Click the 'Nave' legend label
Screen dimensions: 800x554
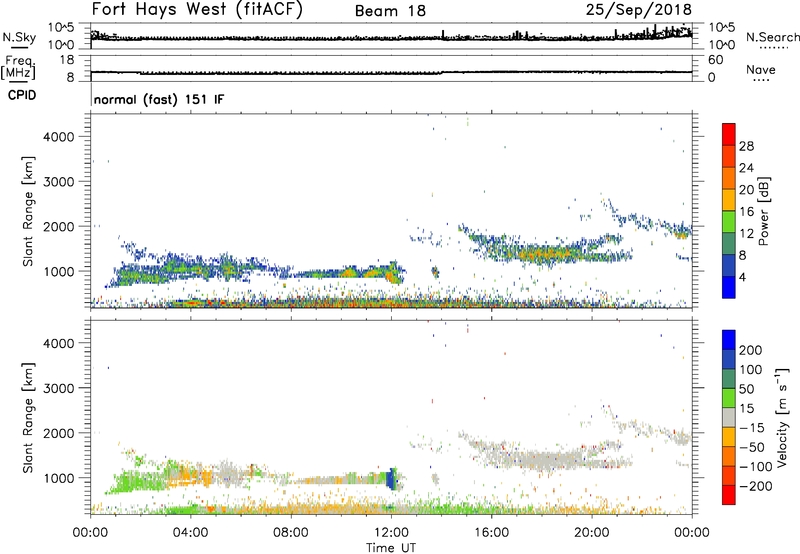761,70
